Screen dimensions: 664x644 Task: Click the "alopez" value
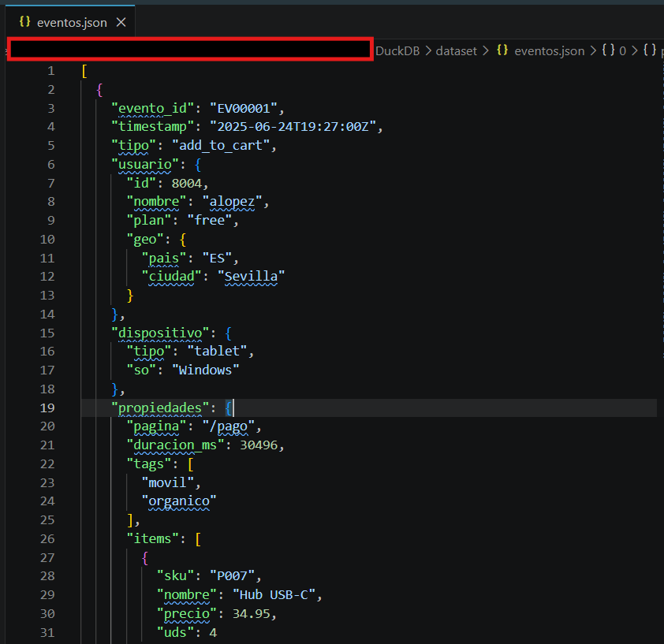232,202
